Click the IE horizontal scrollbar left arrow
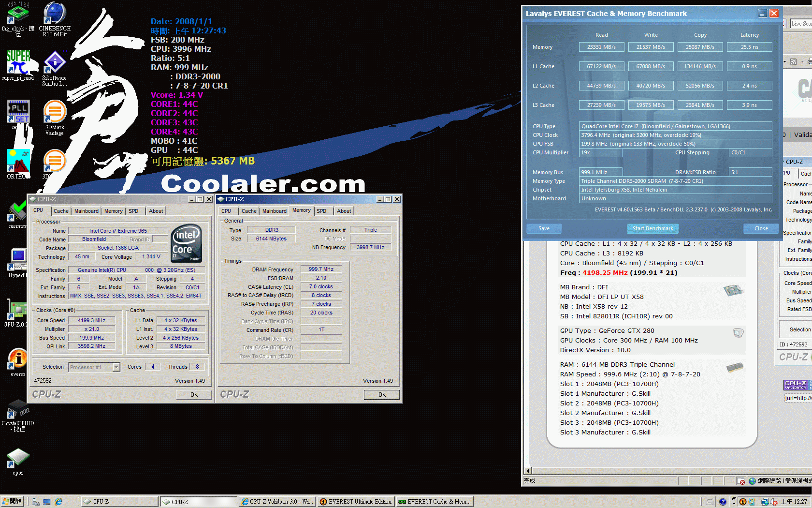The width and height of the screenshot is (812, 508). (528, 470)
